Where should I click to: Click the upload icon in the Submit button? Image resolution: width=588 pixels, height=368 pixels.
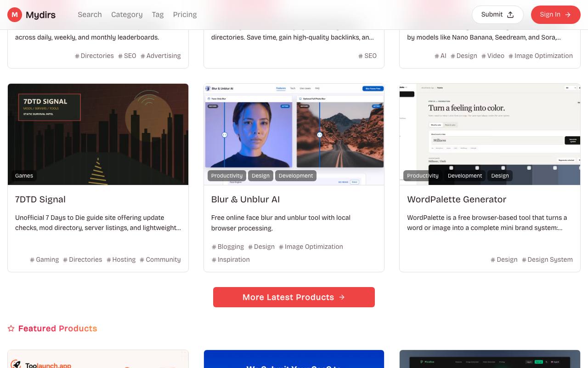pos(510,15)
